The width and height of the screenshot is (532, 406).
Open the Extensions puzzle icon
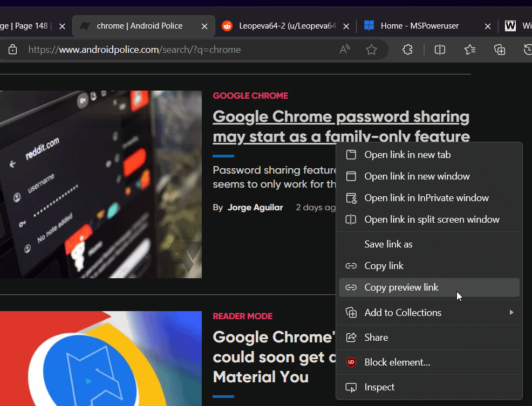(x=407, y=50)
